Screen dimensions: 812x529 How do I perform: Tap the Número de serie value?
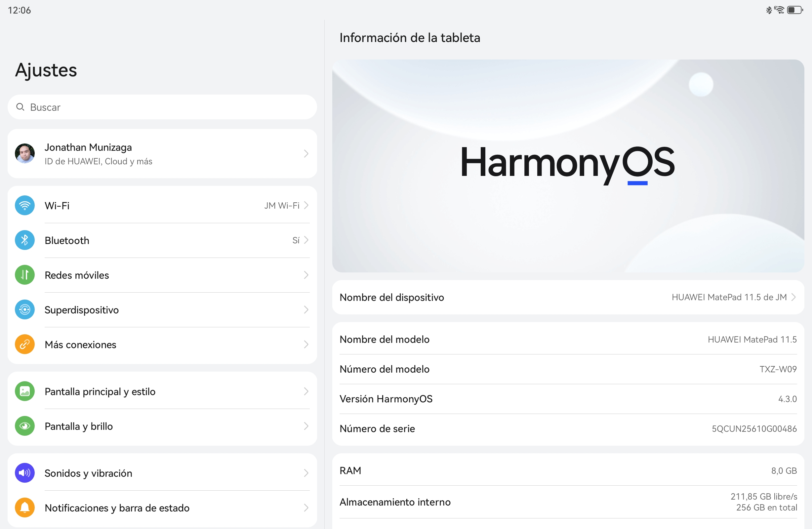754,429
